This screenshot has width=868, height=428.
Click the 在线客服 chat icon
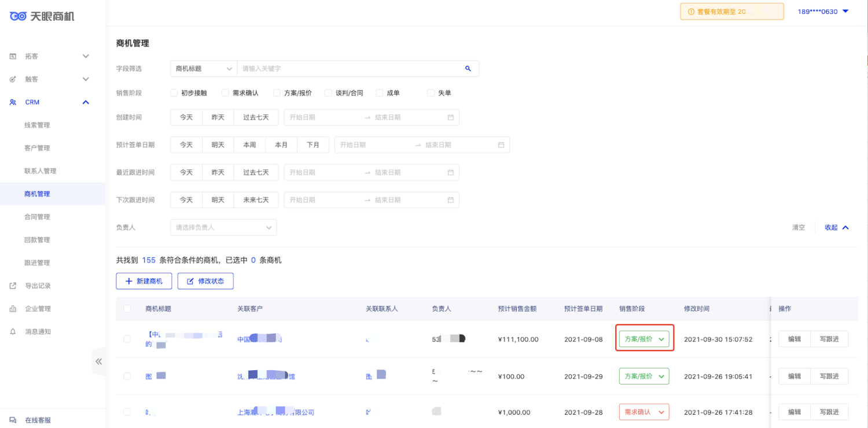[13, 420]
